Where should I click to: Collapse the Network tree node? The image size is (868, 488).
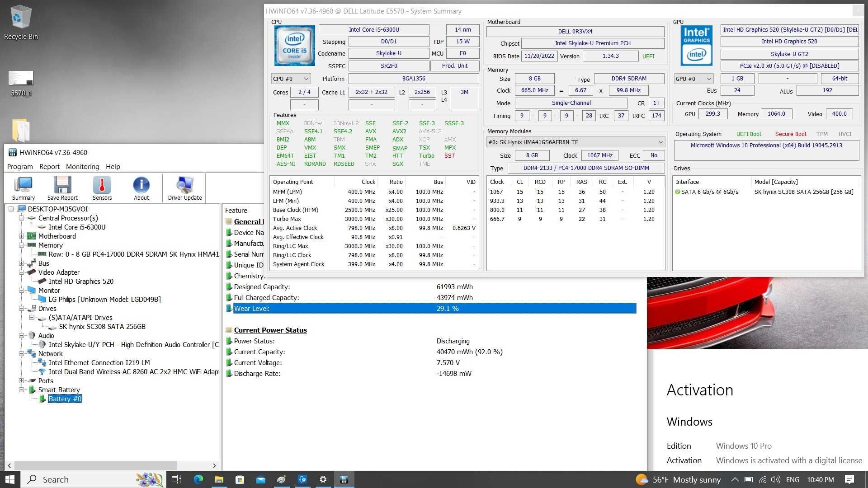pyautogui.click(x=21, y=353)
